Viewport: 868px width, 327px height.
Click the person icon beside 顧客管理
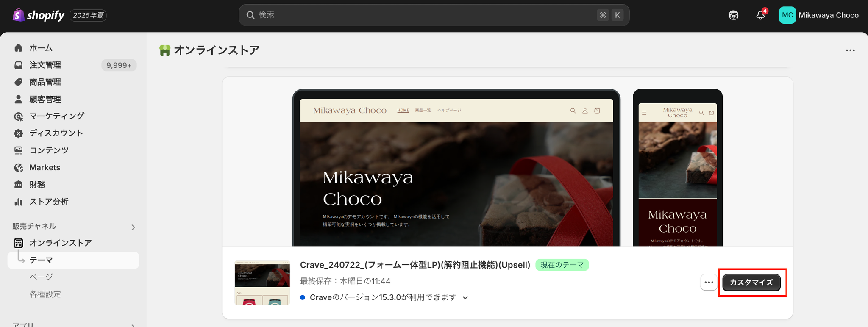coord(18,99)
